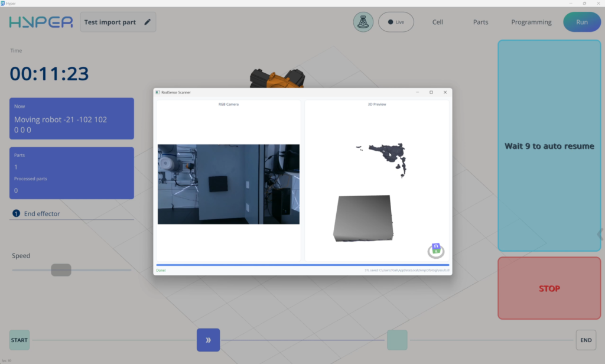Viewport: 605px width, 364px height.
Task: Adjust the Speed slider handle
Action: pyautogui.click(x=61, y=269)
